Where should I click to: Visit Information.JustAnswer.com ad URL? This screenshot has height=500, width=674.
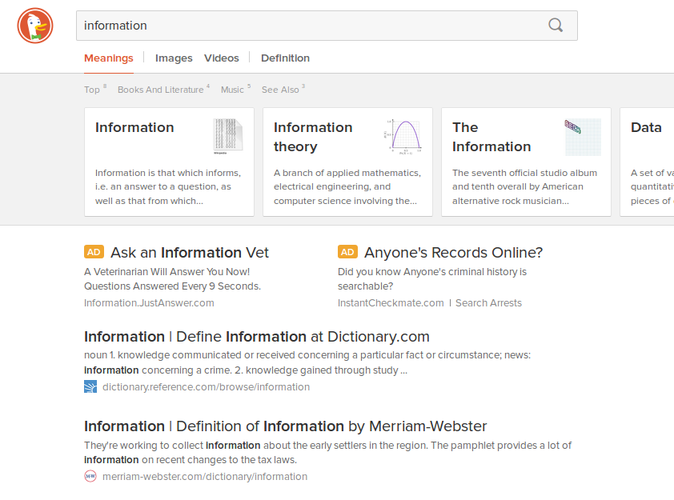pyautogui.click(x=149, y=303)
